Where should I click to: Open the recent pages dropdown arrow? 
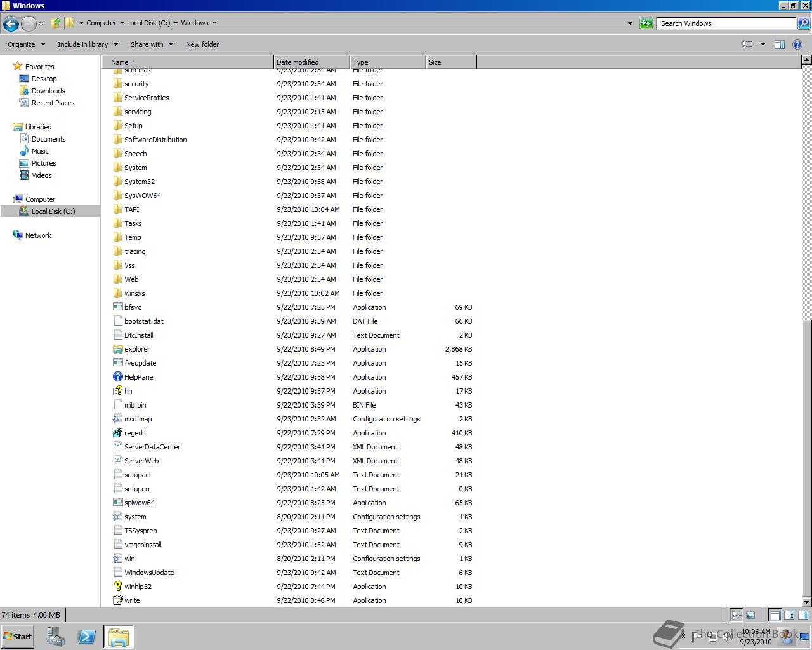[x=41, y=23]
